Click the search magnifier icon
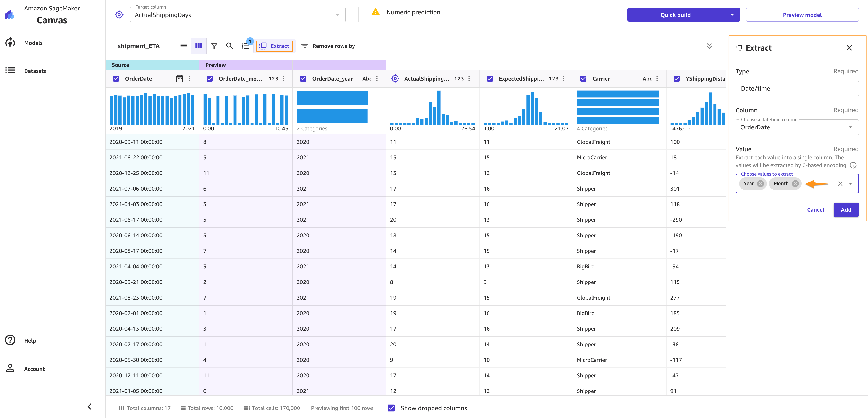This screenshot has width=868, height=418. point(229,46)
